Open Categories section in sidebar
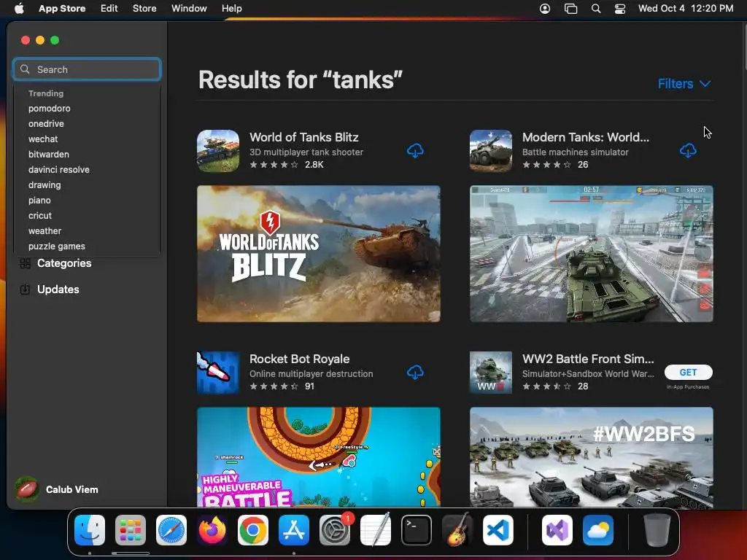Screen dimensions: 747x560 coord(64,263)
